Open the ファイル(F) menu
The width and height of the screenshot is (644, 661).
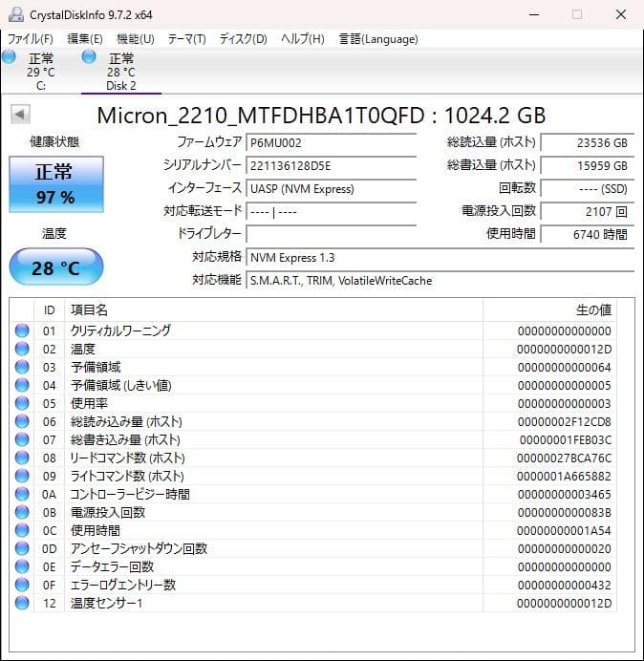31,39
